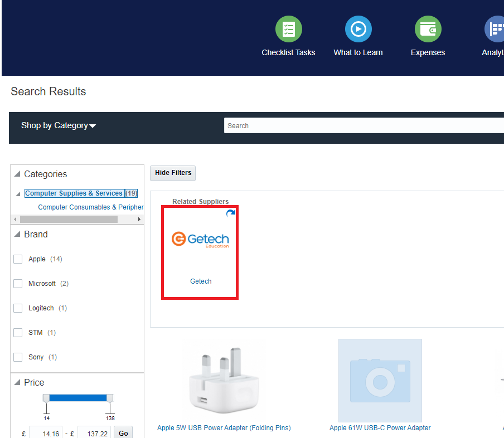Click the Checklist Tasks label

tap(288, 52)
